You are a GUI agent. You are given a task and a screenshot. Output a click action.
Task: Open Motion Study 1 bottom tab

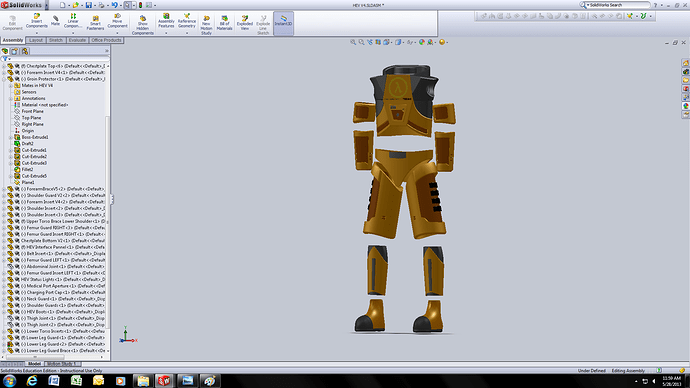62,364
